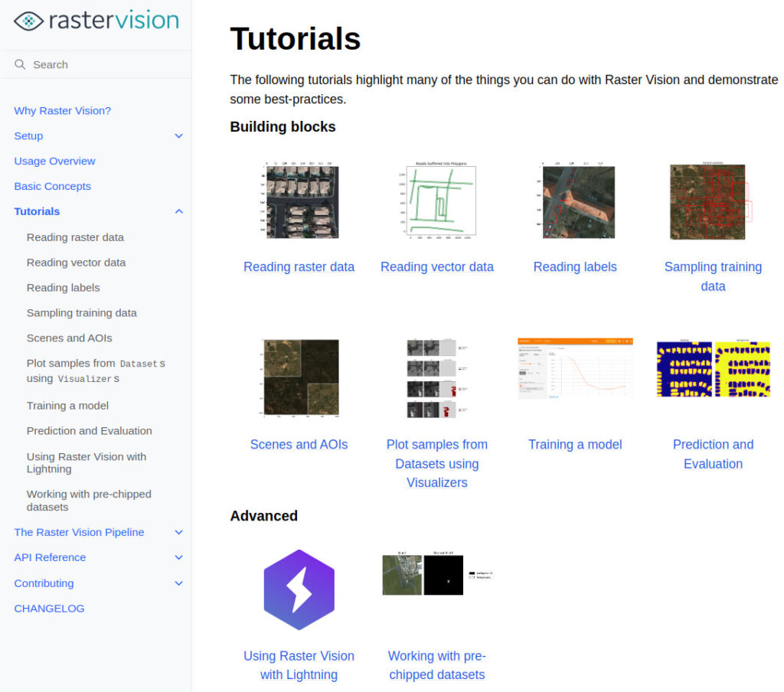This screenshot has height=692, width=784.
Task: Expand the API Reference section
Action: [179, 557]
